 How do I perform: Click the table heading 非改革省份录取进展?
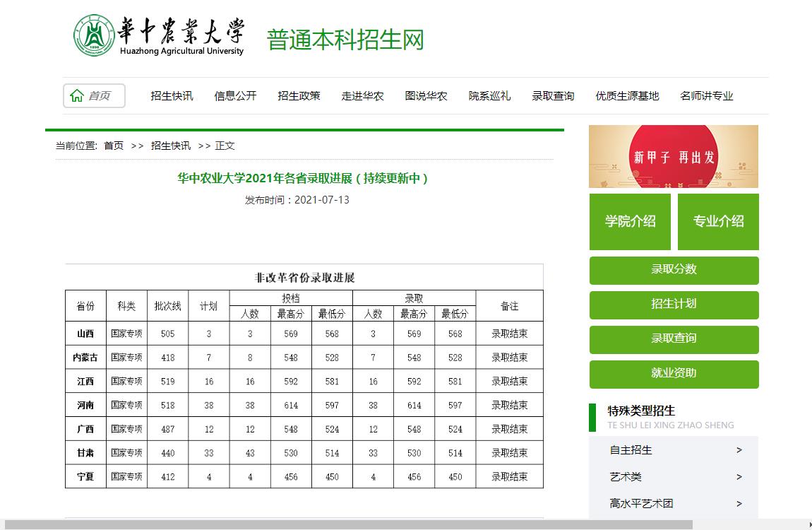(304, 278)
